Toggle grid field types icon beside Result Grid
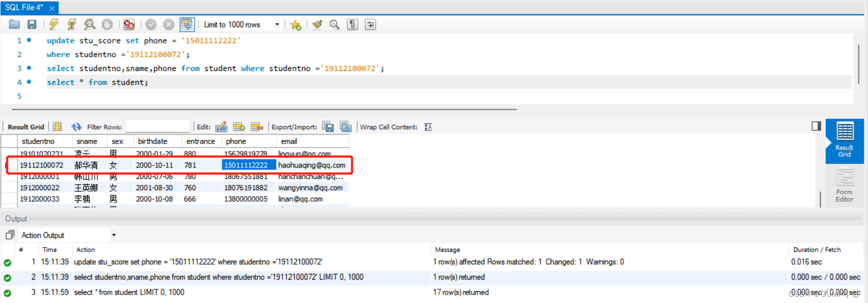The height and width of the screenshot is (303, 868). 57,127
